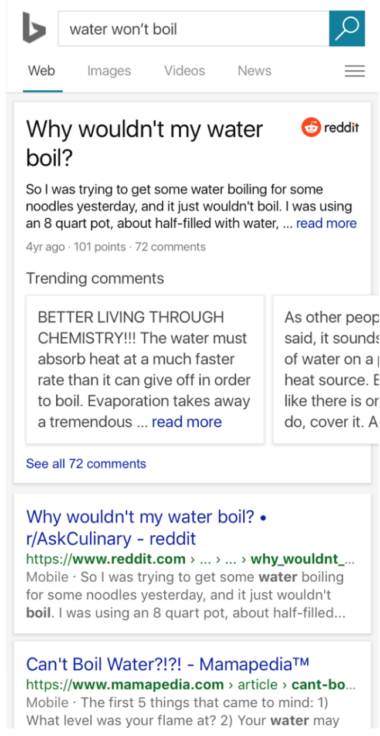The width and height of the screenshot is (380, 736).
Task: Focus the search box with 'water won't boil'
Action: click(194, 28)
